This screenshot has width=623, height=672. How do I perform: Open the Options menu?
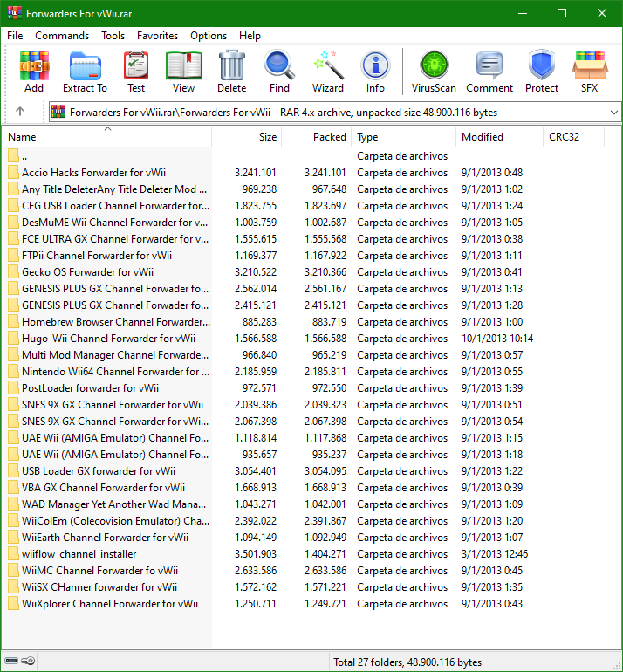coord(209,36)
